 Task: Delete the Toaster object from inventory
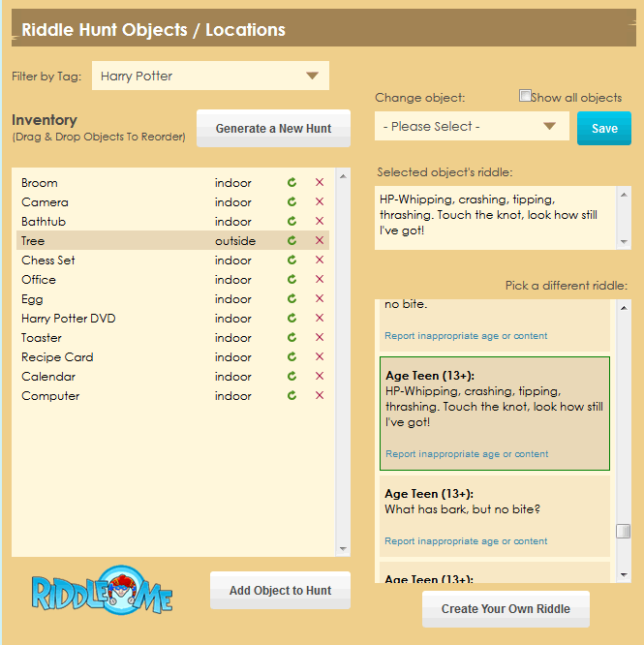coord(320,338)
